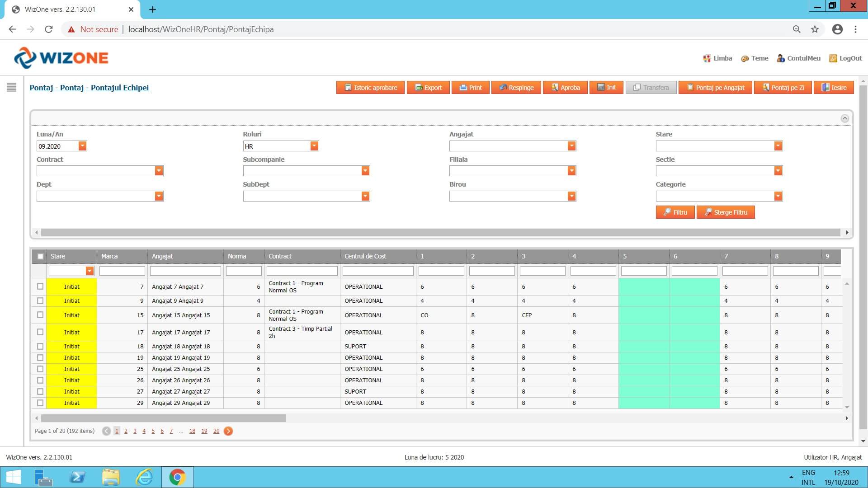Collapse the filter panel with the chevron
This screenshot has height=488, width=868.
click(844, 118)
